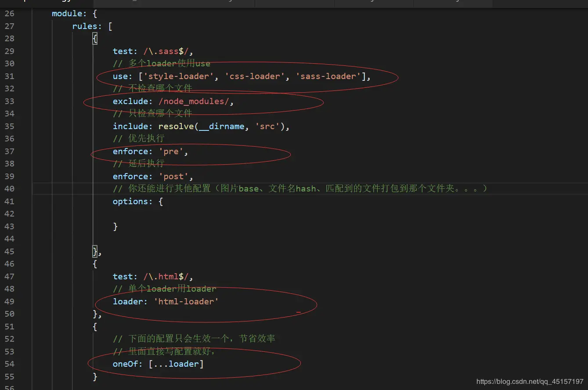Click the 'style-loader' string
This screenshot has height=390, width=588.
[179, 76]
